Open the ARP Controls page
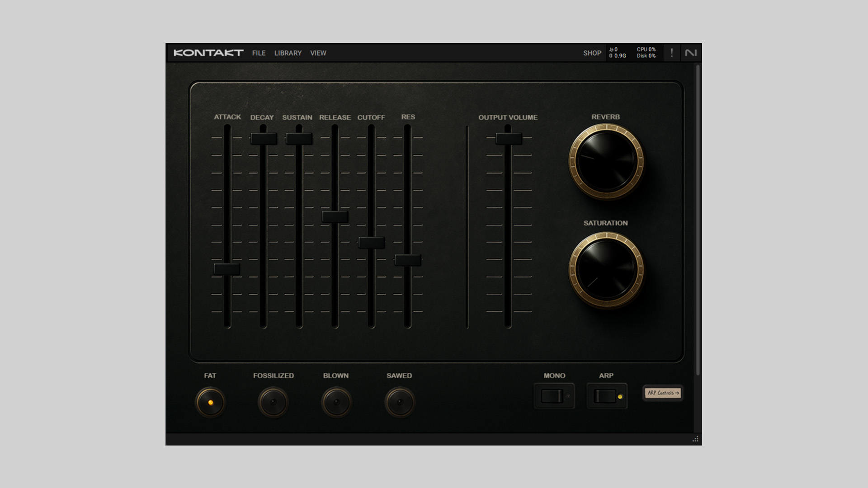The width and height of the screenshot is (868, 488). [663, 393]
